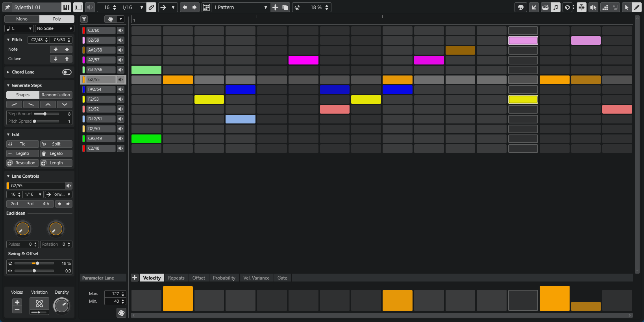Viewport: 644px width, 322px height.
Task: Click the Tie edit button
Action: coord(22,144)
